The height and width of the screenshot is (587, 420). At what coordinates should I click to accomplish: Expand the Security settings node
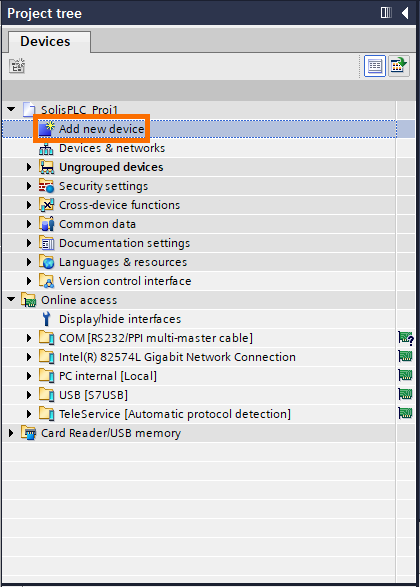(29, 186)
